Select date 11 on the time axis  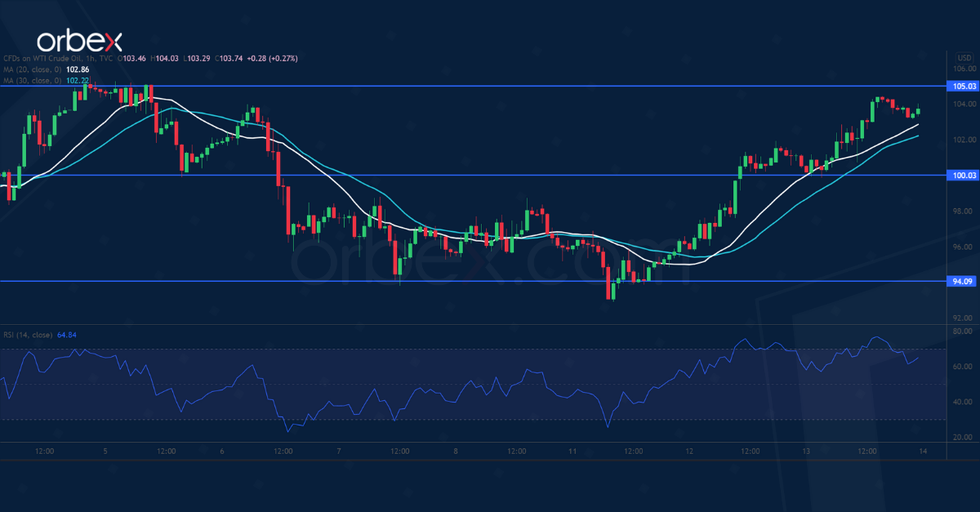572,452
